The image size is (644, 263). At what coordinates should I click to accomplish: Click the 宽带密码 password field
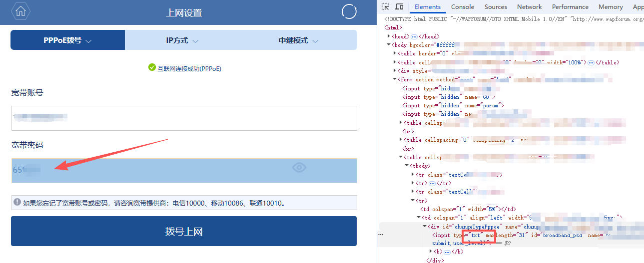click(150, 170)
